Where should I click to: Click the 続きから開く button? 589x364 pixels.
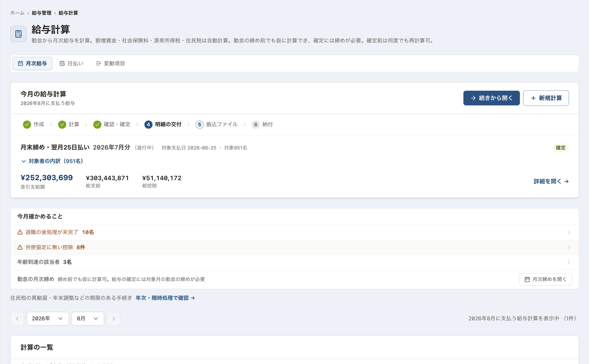point(491,98)
